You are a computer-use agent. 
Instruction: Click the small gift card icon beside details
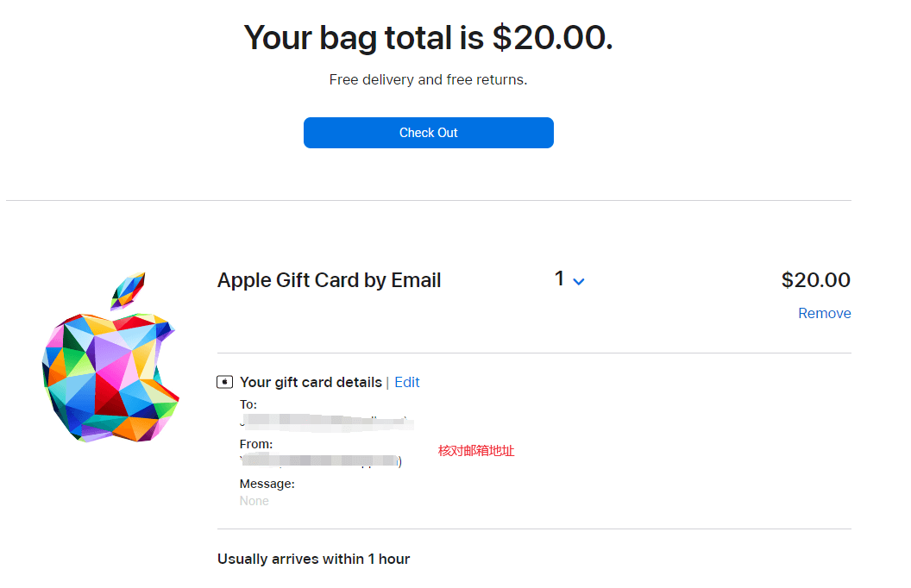[x=225, y=382]
